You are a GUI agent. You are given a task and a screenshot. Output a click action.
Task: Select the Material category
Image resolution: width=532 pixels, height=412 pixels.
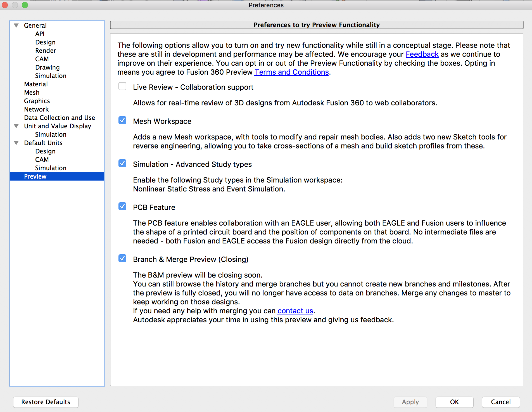(x=36, y=84)
